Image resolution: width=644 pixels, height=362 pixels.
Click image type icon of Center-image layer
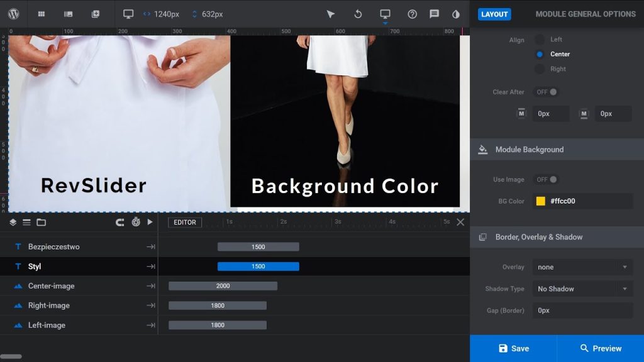[18, 286]
